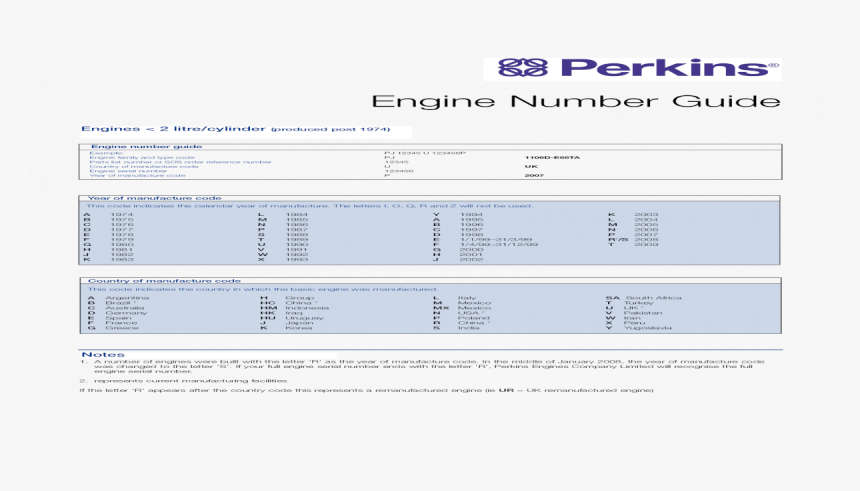Select 'represents current manufacturing facilities' note

190,381
